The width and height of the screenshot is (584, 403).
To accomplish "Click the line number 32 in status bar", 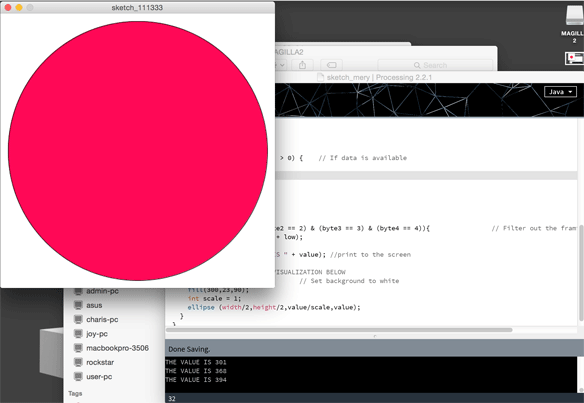I will [172, 399].
